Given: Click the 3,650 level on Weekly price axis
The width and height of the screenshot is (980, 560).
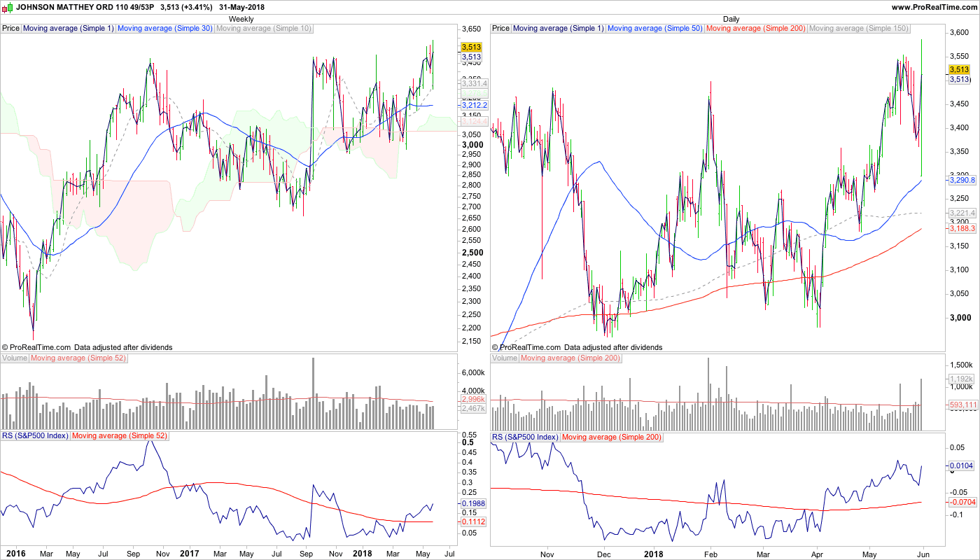Looking at the screenshot, I should click(471, 29).
